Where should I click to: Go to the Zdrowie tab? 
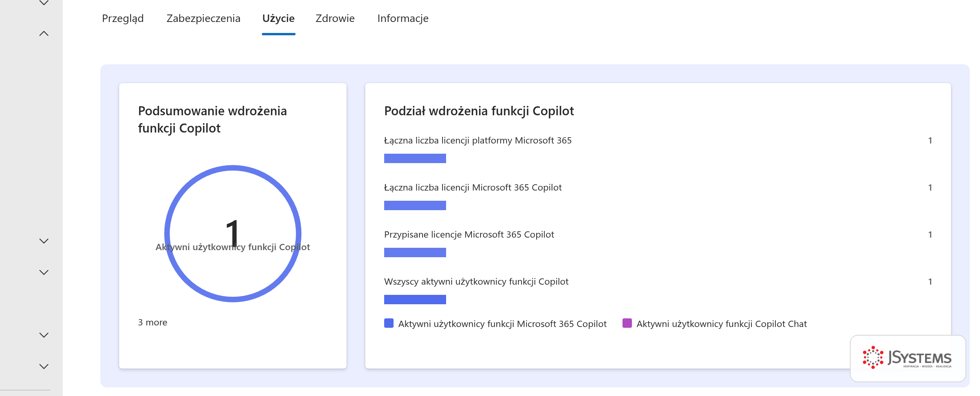[x=335, y=18]
